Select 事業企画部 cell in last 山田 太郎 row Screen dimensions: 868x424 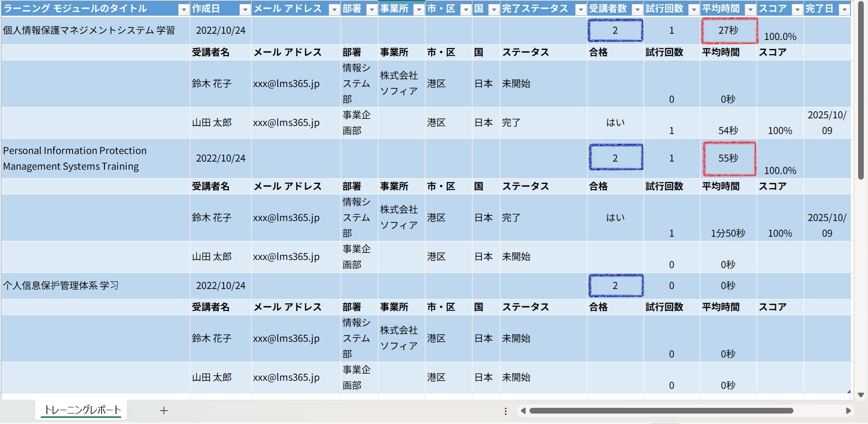click(359, 377)
